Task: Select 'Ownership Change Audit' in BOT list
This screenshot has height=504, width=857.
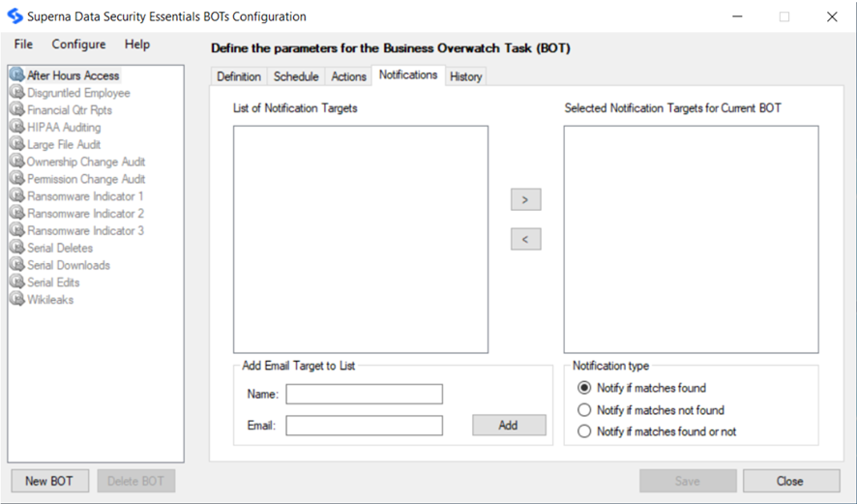Action: click(86, 162)
